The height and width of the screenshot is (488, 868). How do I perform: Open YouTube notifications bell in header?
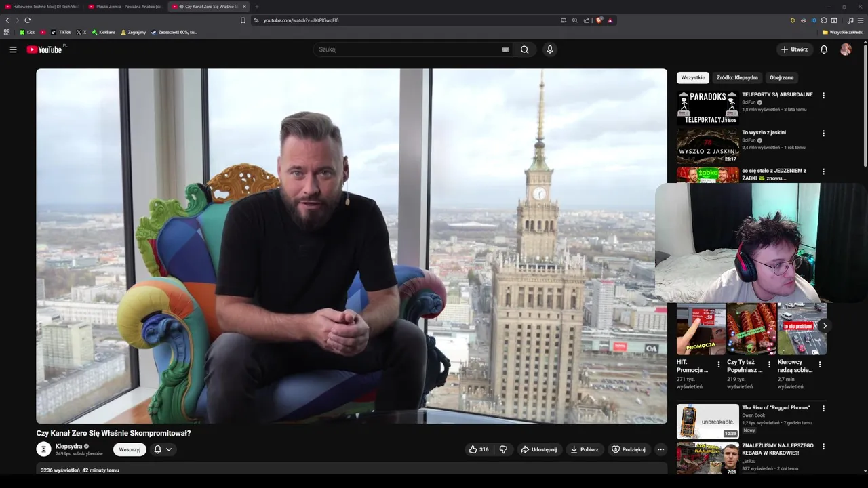(x=824, y=49)
